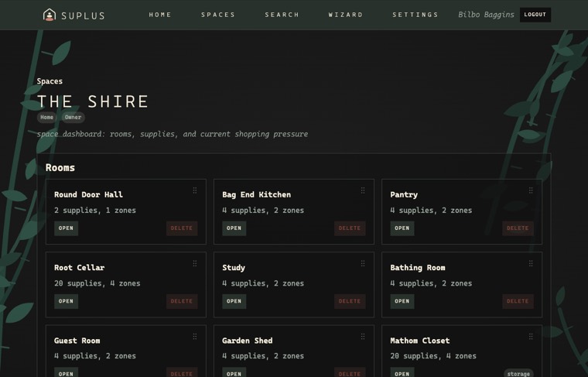Delete the Root Cellar room

[x=182, y=301]
